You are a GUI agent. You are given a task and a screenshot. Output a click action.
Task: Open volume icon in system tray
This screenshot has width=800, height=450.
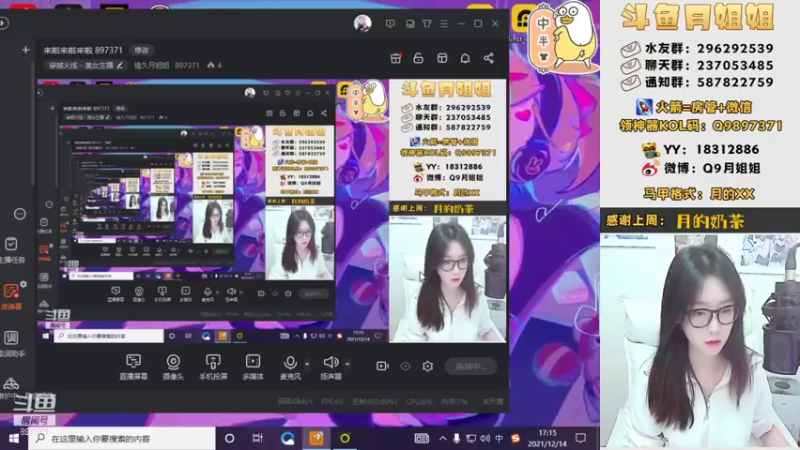[x=485, y=438]
